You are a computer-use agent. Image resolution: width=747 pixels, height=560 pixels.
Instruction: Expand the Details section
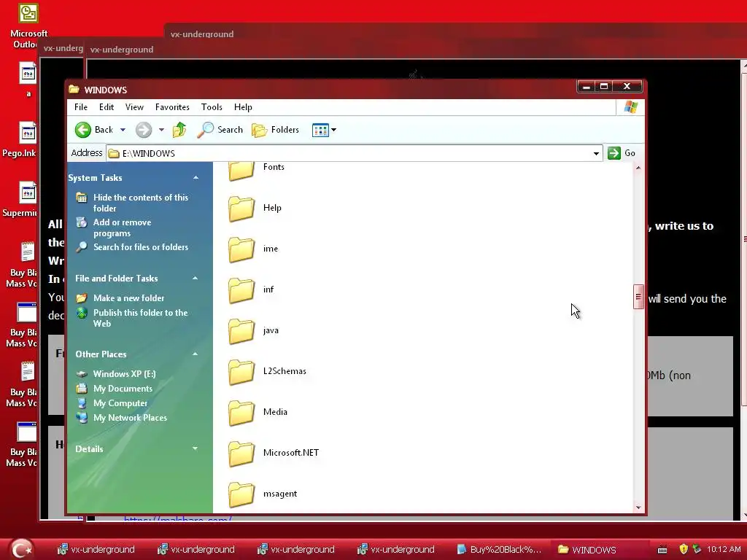(x=195, y=448)
